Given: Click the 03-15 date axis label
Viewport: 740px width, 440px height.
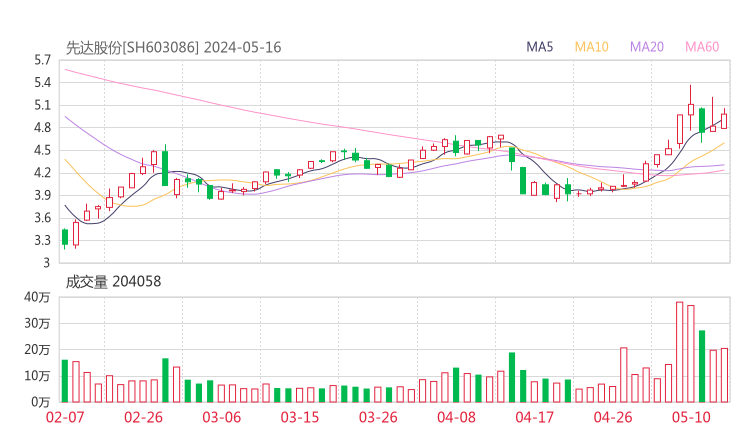Looking at the screenshot, I should 300,417.
